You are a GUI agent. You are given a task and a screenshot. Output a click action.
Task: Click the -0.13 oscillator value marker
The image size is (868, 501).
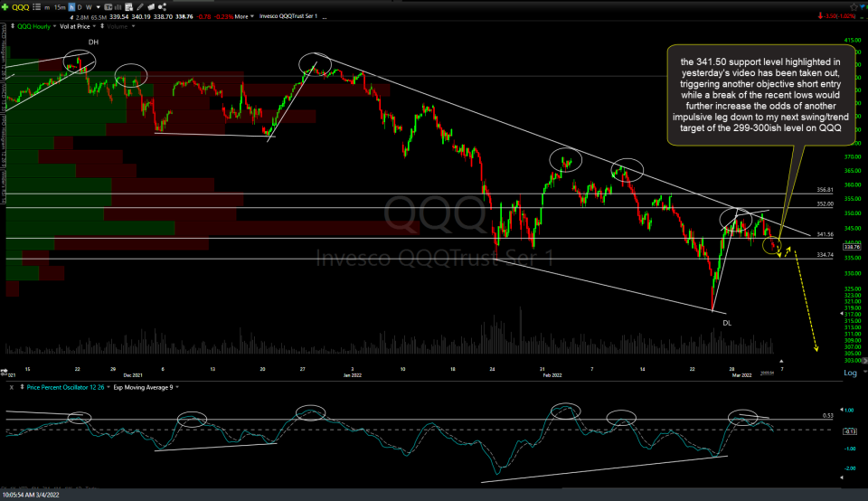pyautogui.click(x=850, y=431)
